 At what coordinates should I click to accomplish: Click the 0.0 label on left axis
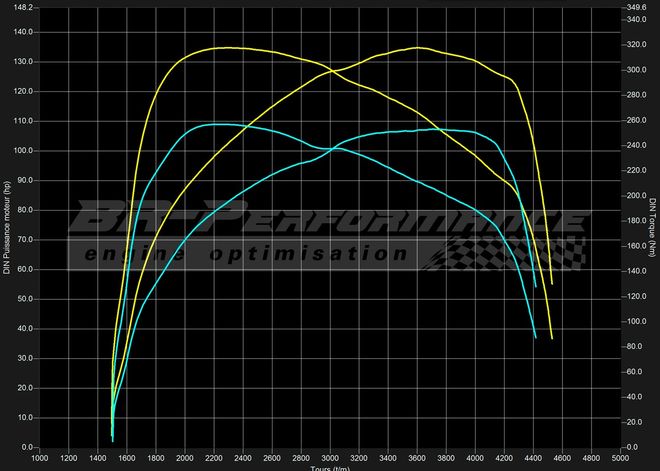click(x=25, y=447)
